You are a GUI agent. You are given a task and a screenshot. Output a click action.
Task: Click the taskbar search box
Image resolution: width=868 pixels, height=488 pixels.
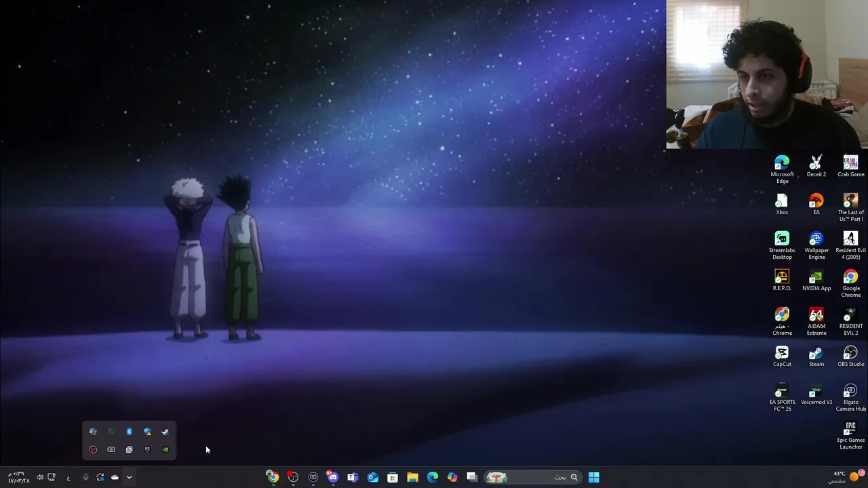532,477
